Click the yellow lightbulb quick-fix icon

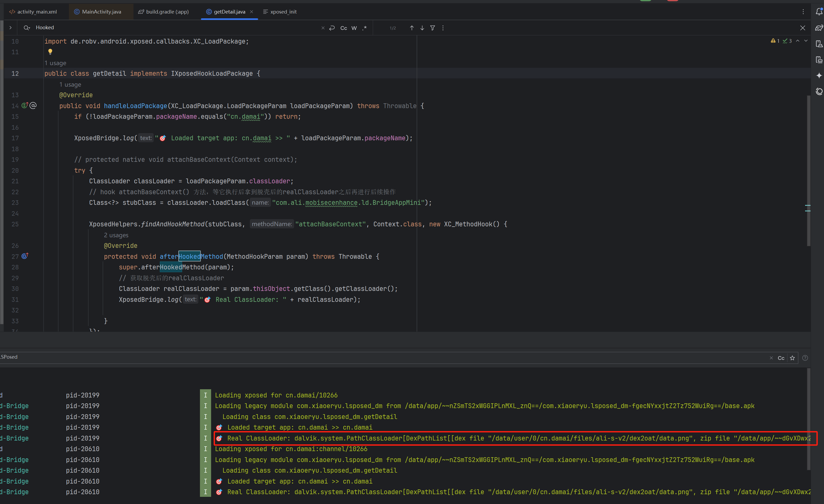click(50, 52)
